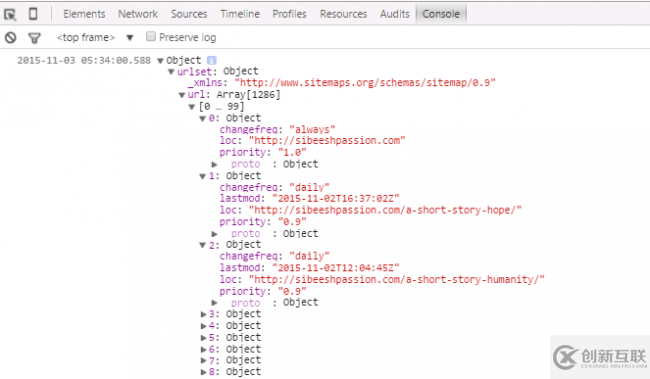Switch to the Network tab

click(138, 14)
